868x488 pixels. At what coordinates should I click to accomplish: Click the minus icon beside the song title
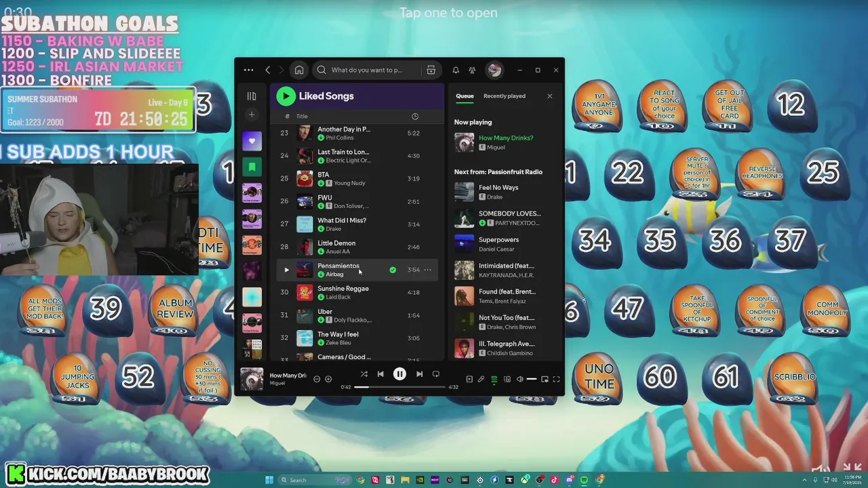[317, 379]
